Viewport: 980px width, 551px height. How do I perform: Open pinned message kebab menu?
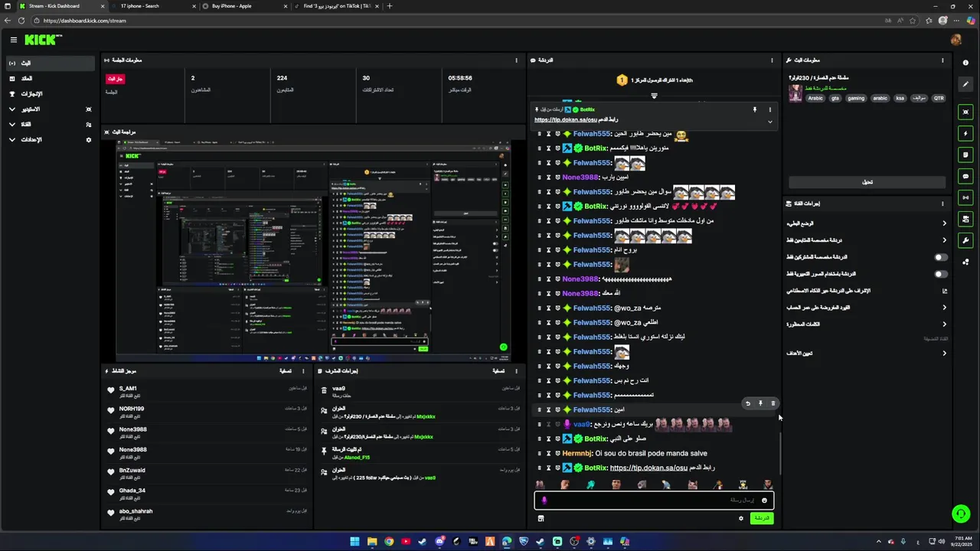[770, 109]
